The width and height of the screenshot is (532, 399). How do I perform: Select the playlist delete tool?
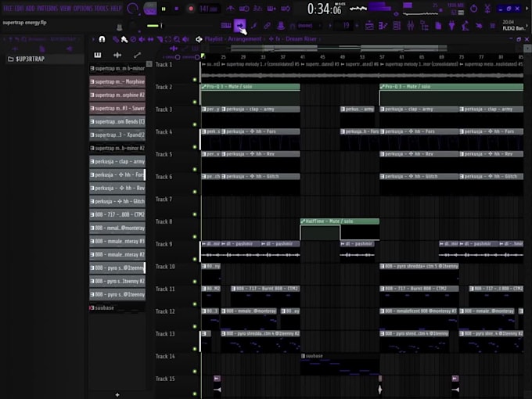pos(133,40)
